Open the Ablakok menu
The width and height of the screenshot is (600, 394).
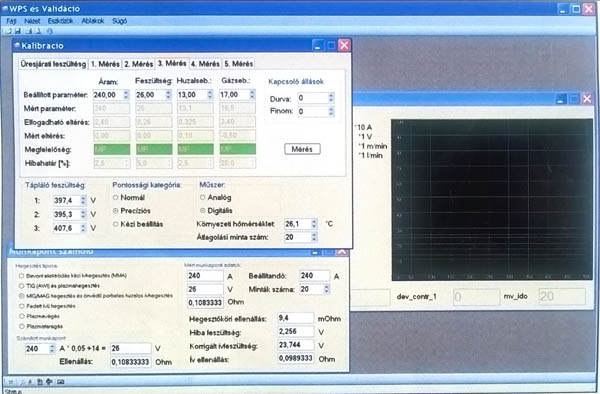(x=93, y=21)
